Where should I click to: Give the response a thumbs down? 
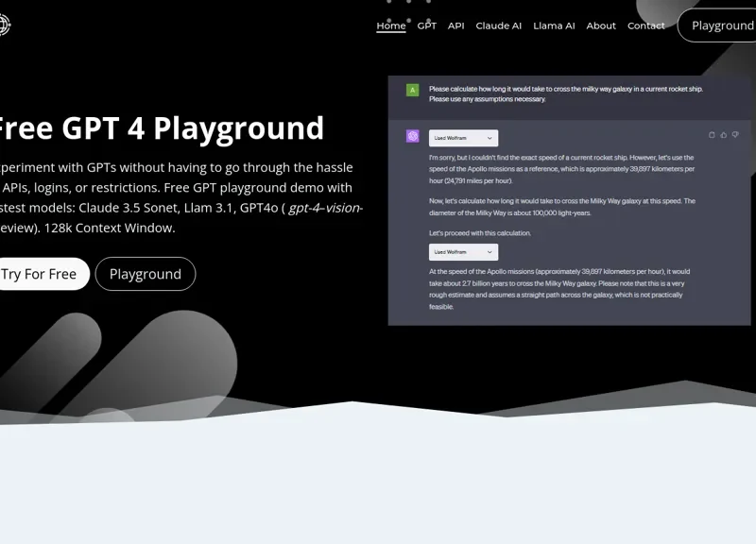point(735,135)
